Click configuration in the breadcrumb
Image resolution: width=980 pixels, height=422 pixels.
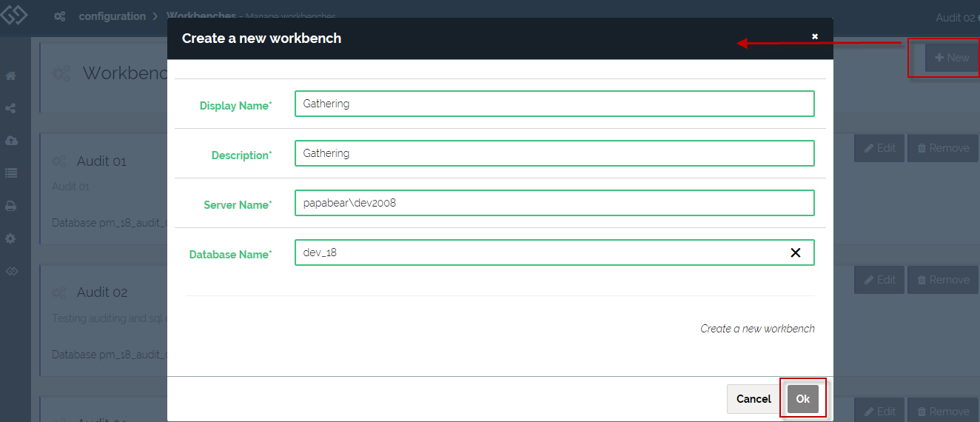click(x=112, y=16)
